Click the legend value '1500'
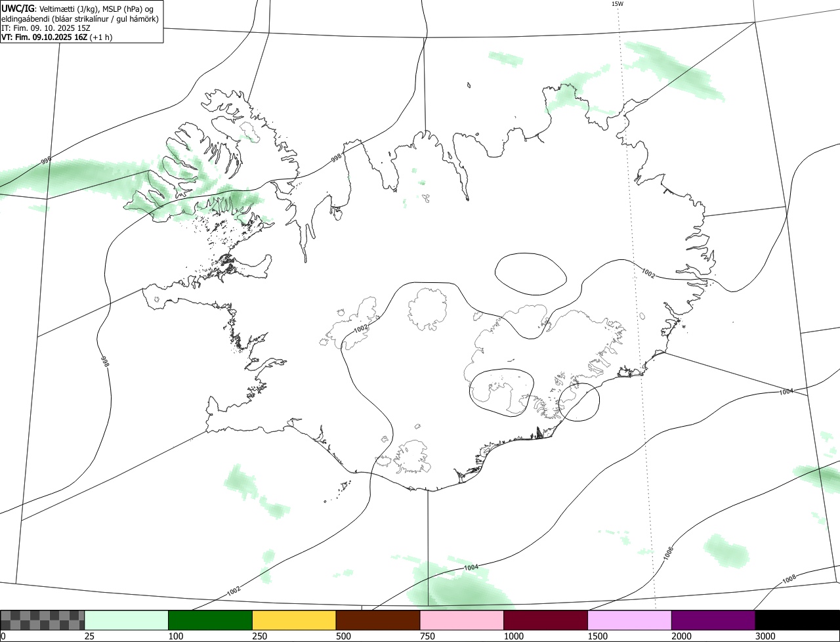The image size is (840, 642). click(597, 637)
